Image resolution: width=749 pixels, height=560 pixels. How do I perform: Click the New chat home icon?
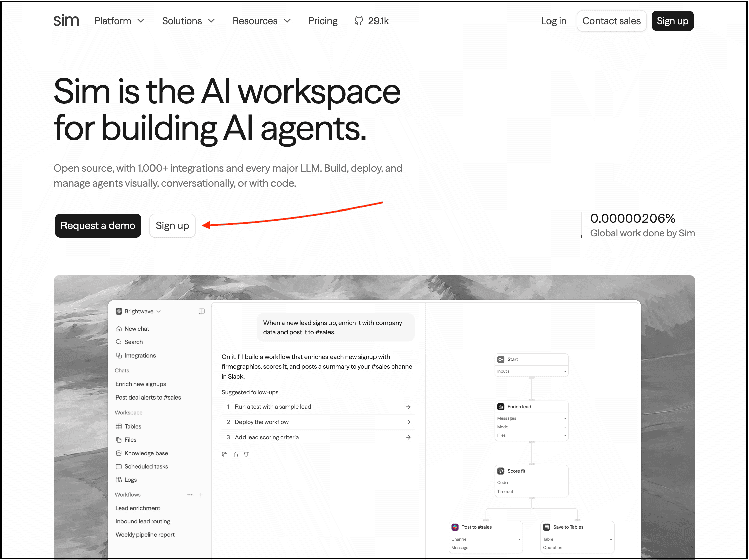(119, 329)
